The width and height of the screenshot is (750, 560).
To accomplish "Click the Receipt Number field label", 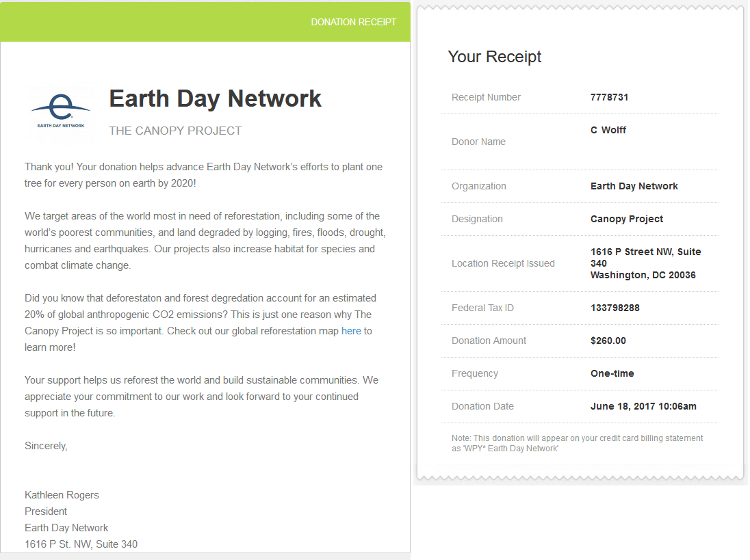I will pyautogui.click(x=486, y=97).
